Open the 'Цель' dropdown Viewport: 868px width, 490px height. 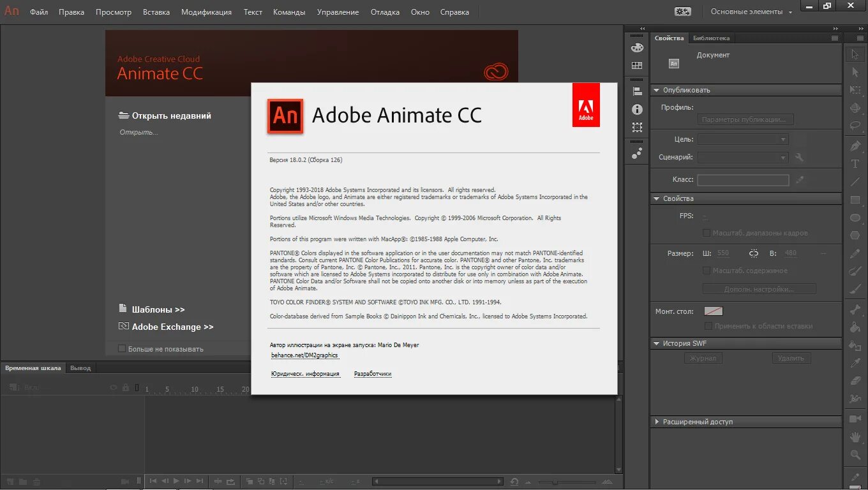click(x=743, y=139)
